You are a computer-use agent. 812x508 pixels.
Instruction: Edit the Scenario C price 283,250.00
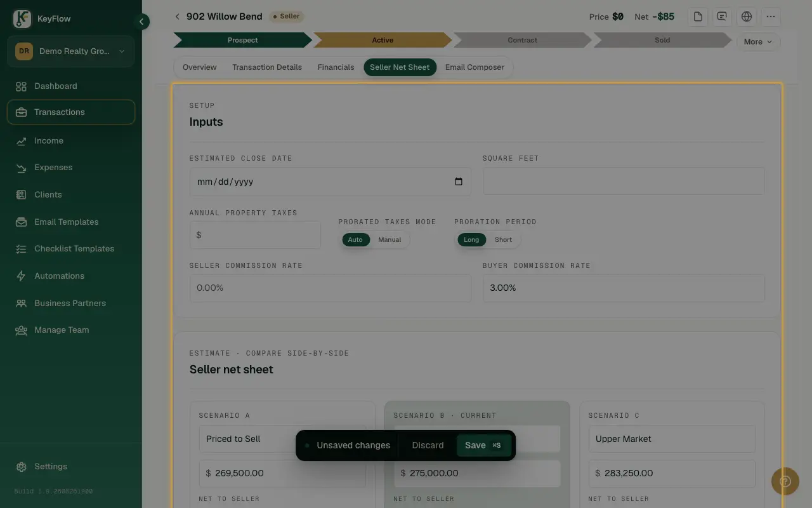(x=672, y=473)
